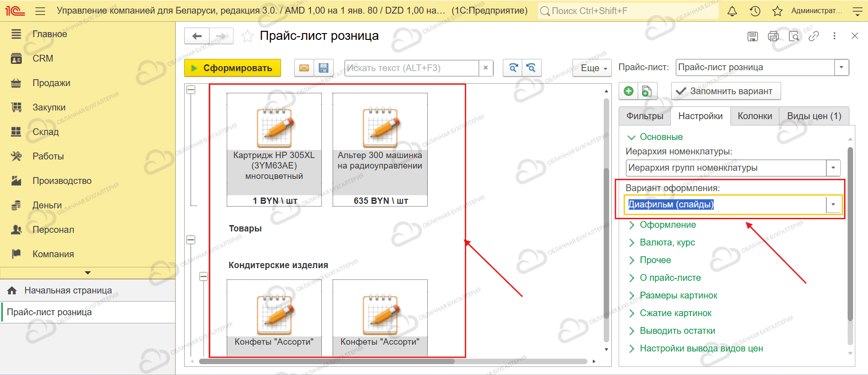Open more actions vertical dots

[x=835, y=36]
